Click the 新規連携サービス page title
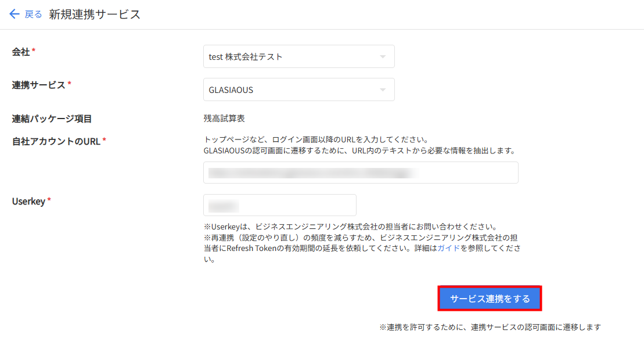644x348 pixels. (95, 15)
